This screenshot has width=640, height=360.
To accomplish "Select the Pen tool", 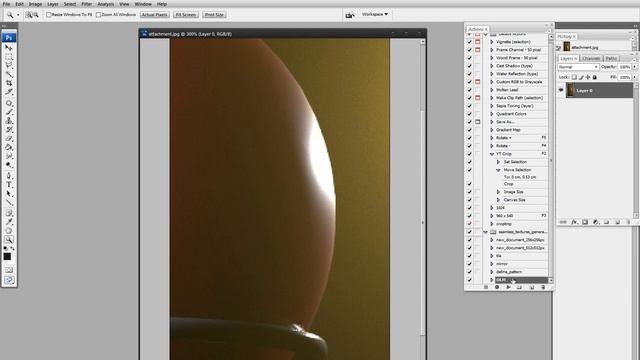I will click(x=9, y=176).
